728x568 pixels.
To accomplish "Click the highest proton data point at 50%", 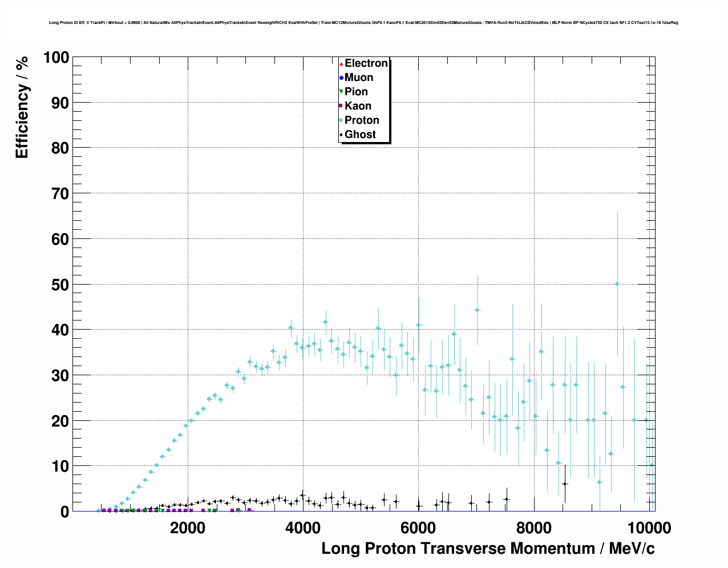I will point(617,283).
